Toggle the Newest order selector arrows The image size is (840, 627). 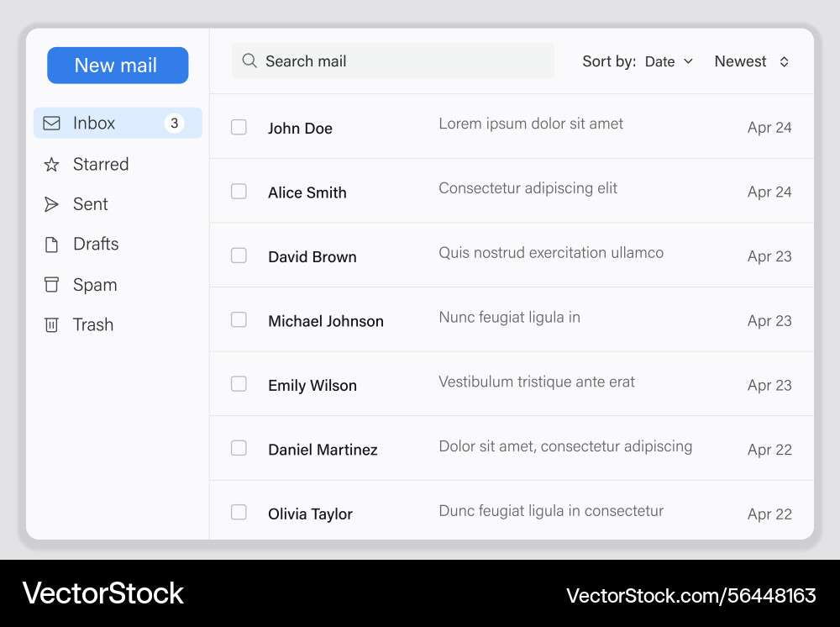784,61
